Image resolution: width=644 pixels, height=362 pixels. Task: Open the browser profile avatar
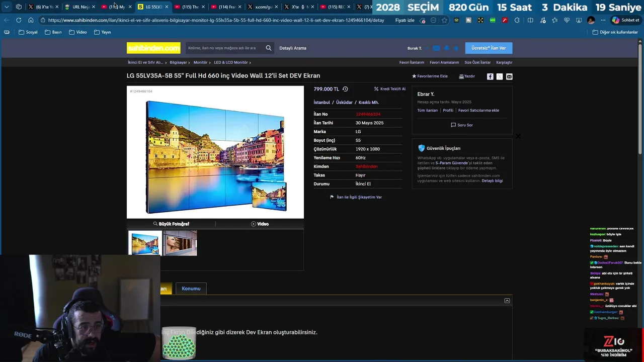pyautogui.click(x=591, y=20)
